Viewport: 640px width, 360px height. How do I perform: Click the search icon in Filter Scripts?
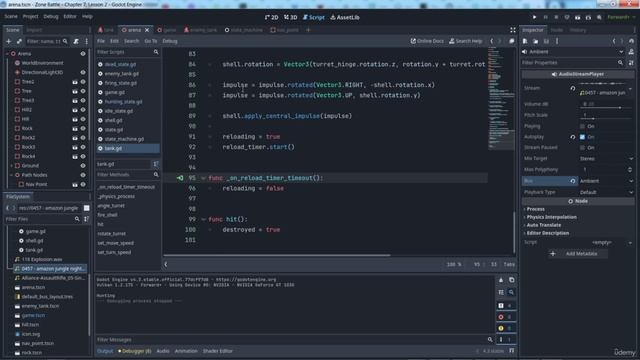pyautogui.click(x=156, y=52)
